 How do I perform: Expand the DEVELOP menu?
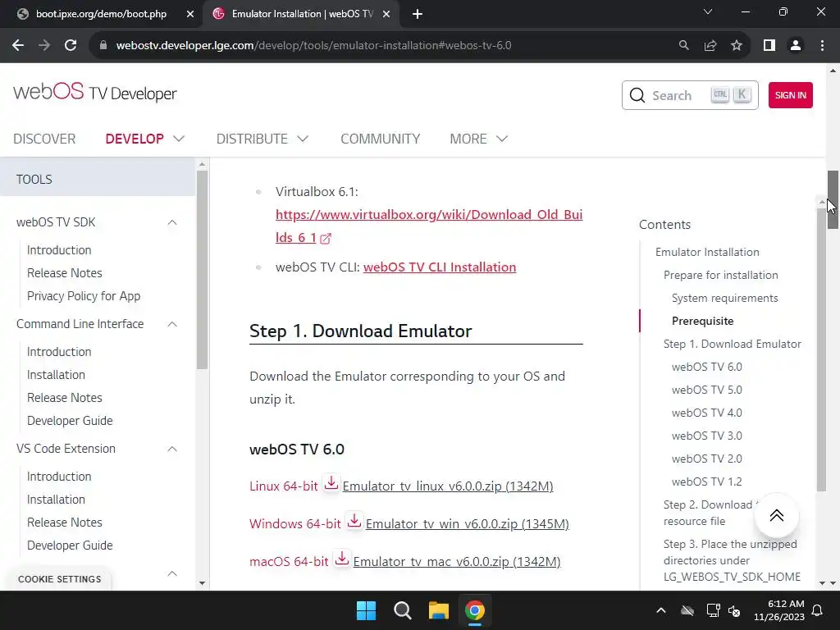point(144,139)
